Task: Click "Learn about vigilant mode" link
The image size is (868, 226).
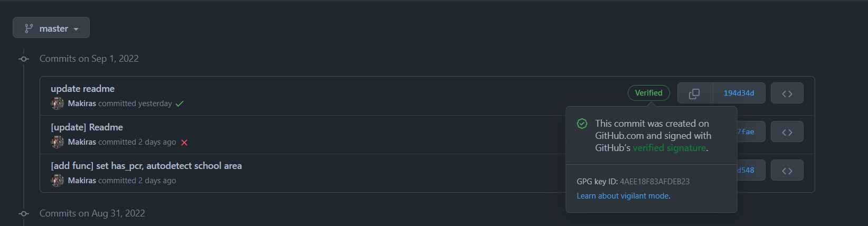Action: (622, 196)
